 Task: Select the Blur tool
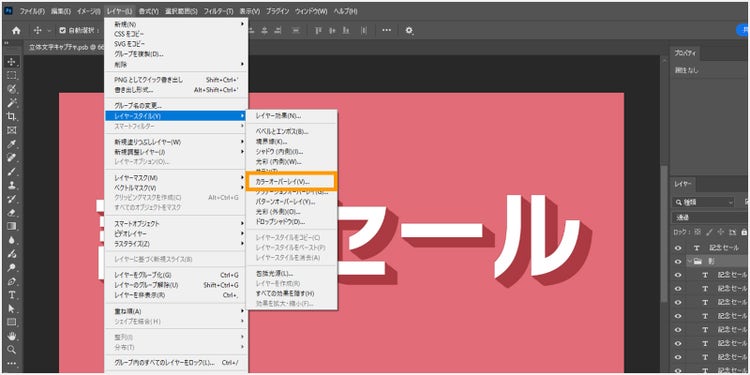tap(12, 240)
